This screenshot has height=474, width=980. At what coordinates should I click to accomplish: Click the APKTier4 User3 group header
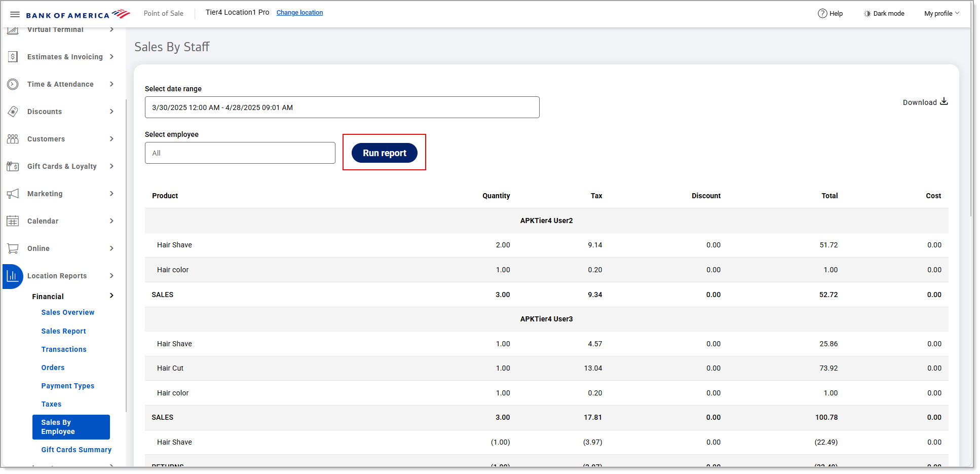547,319
